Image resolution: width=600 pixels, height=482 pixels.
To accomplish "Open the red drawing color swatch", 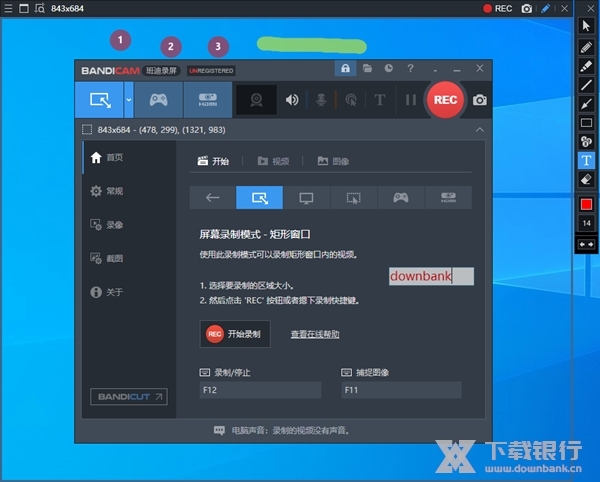I will (586, 205).
